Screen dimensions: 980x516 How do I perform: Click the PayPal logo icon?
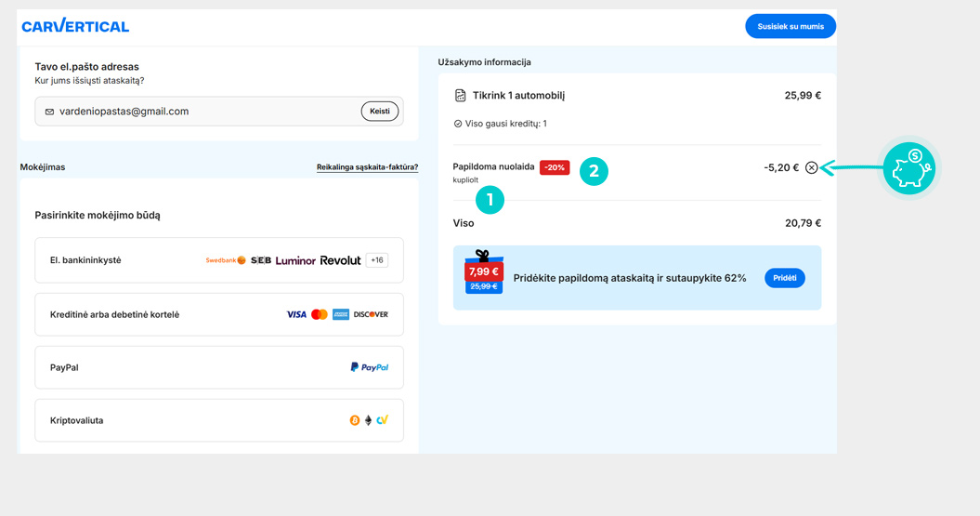(369, 367)
